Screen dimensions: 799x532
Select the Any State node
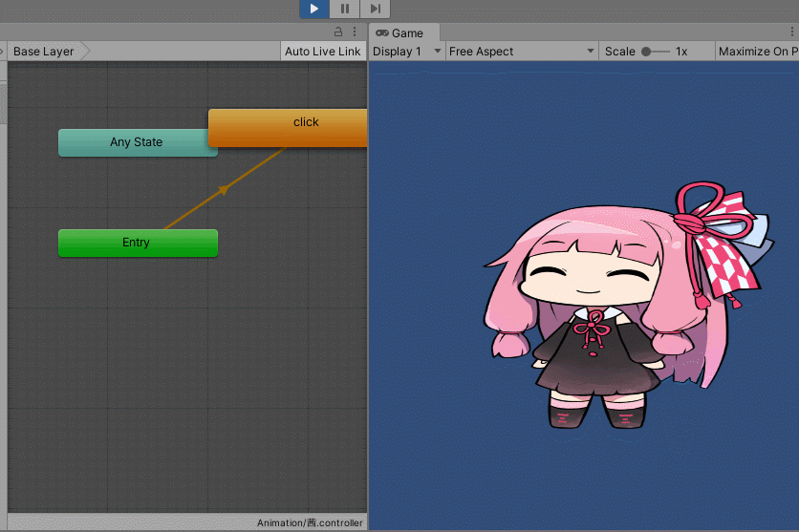[x=134, y=142]
